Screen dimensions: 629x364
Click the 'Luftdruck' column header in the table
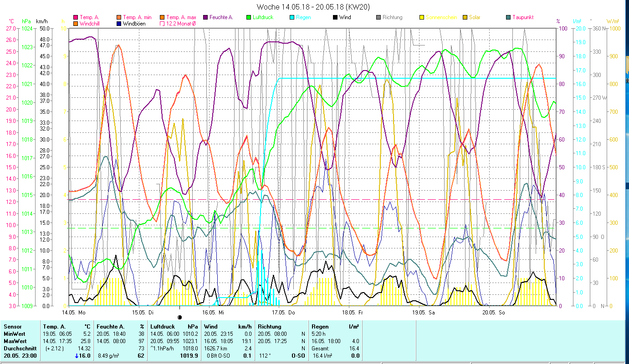[x=162, y=327]
